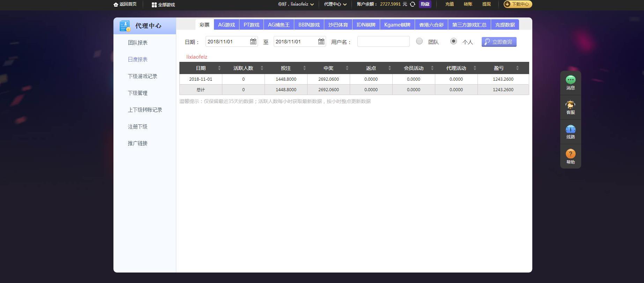644x283 pixels.
Task: Select the 彩票 tab
Action: (205, 25)
